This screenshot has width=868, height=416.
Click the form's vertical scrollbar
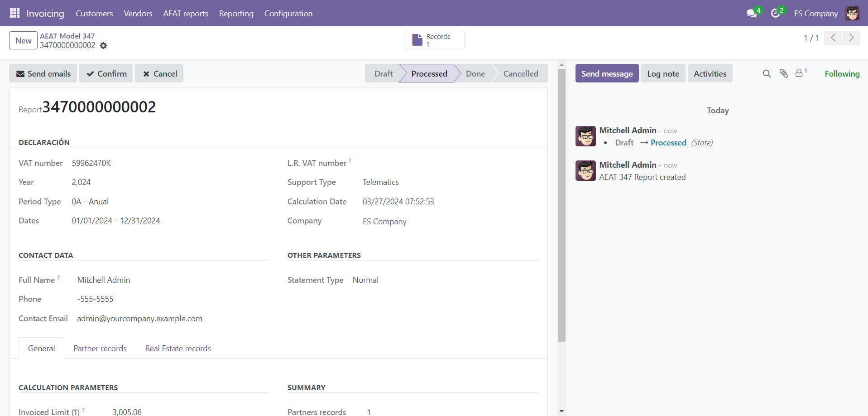pos(561,204)
